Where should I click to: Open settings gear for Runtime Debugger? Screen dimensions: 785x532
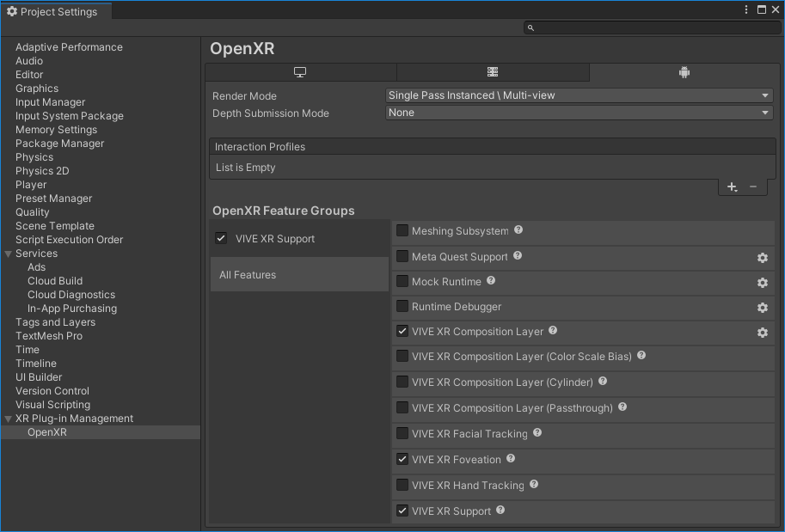pyautogui.click(x=762, y=308)
